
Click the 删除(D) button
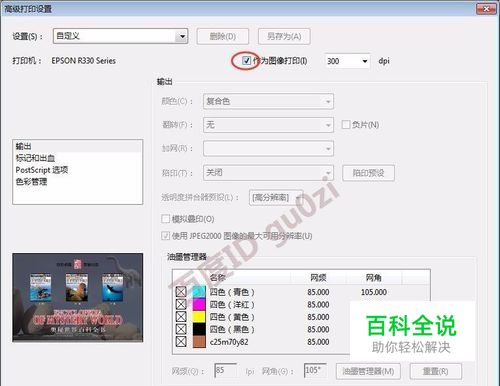point(223,36)
